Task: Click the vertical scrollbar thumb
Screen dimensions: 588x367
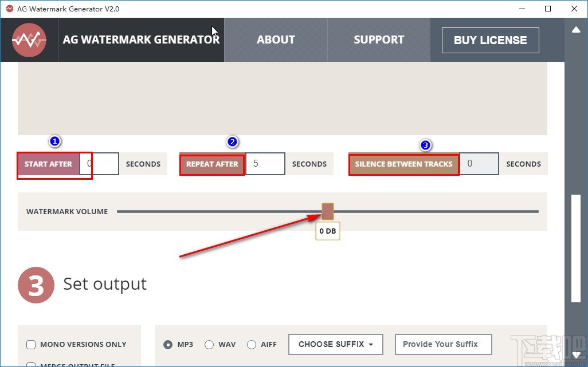Action: 576,248
